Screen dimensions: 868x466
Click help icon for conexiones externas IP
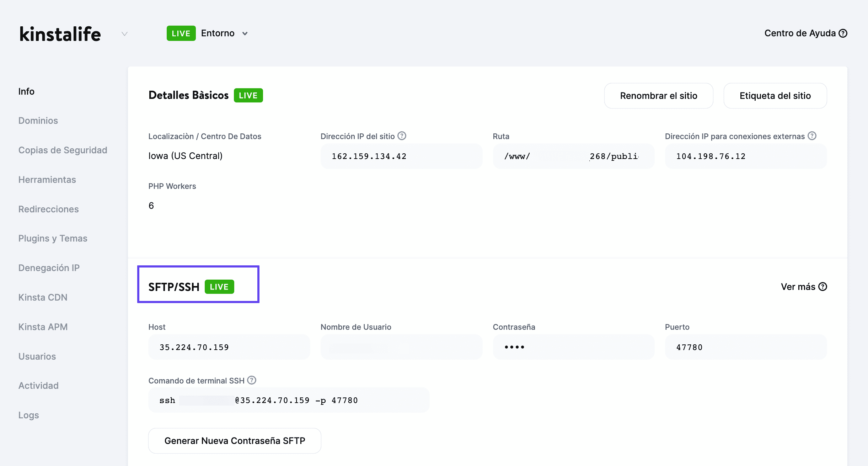click(812, 136)
